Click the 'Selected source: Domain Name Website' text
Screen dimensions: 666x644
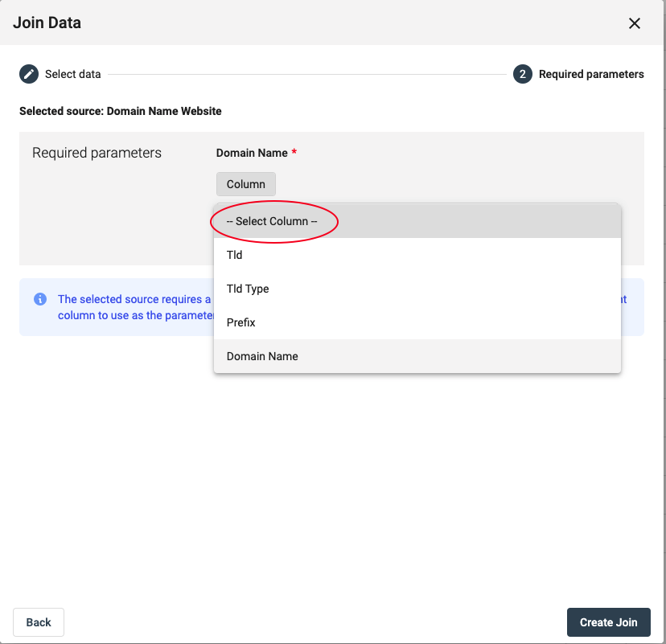[x=120, y=111]
